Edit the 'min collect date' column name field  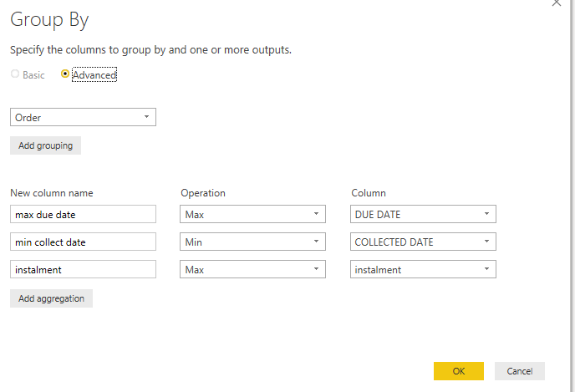(x=83, y=242)
